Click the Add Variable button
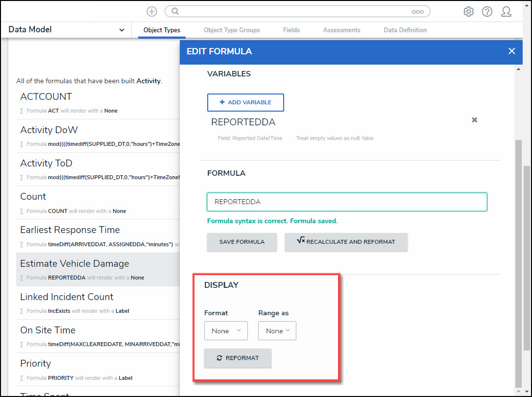Image resolution: width=532 pixels, height=397 pixels. coord(245,102)
